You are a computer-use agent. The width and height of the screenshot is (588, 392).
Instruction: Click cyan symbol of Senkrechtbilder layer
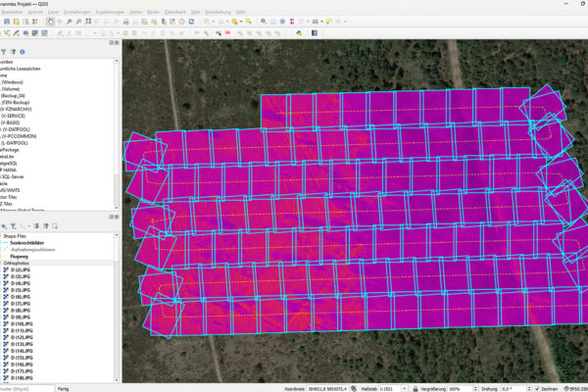[x=5, y=243]
